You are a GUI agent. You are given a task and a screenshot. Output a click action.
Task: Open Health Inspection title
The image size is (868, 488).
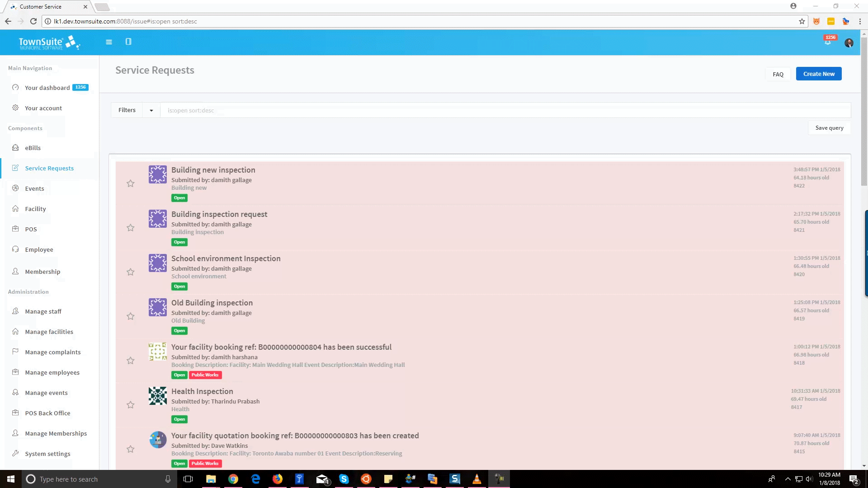[202, 391]
